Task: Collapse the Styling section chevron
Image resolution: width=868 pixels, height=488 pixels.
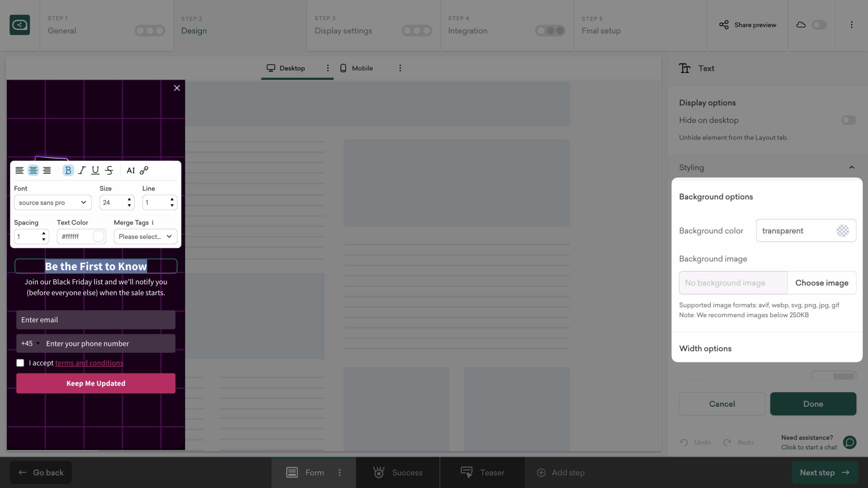Action: tap(851, 167)
